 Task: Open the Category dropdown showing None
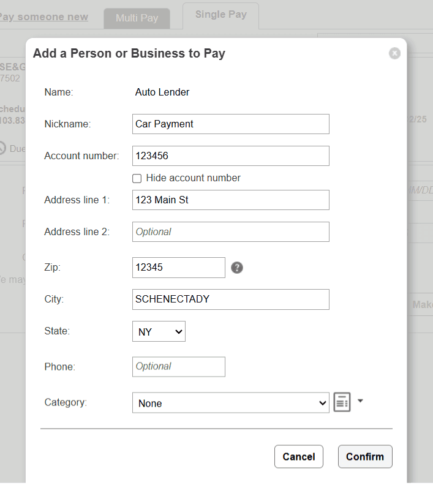point(230,402)
